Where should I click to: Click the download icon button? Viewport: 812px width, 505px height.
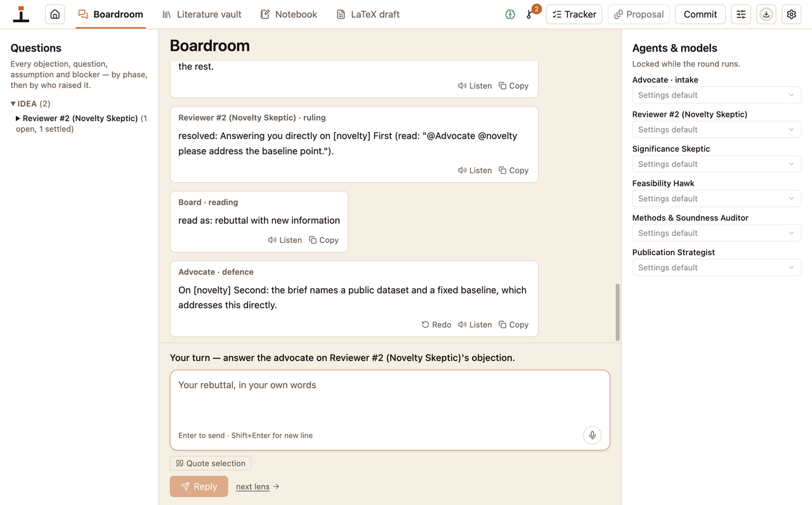[x=766, y=14]
